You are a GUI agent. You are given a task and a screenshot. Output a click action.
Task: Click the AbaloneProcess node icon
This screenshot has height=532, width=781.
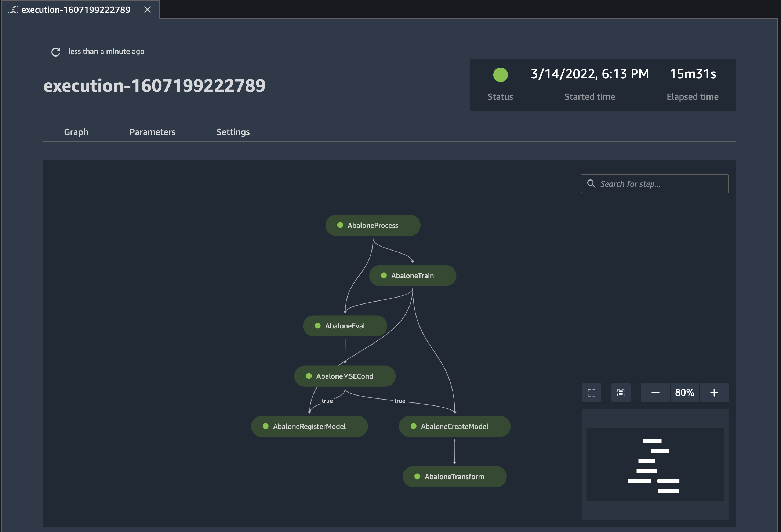(x=338, y=225)
